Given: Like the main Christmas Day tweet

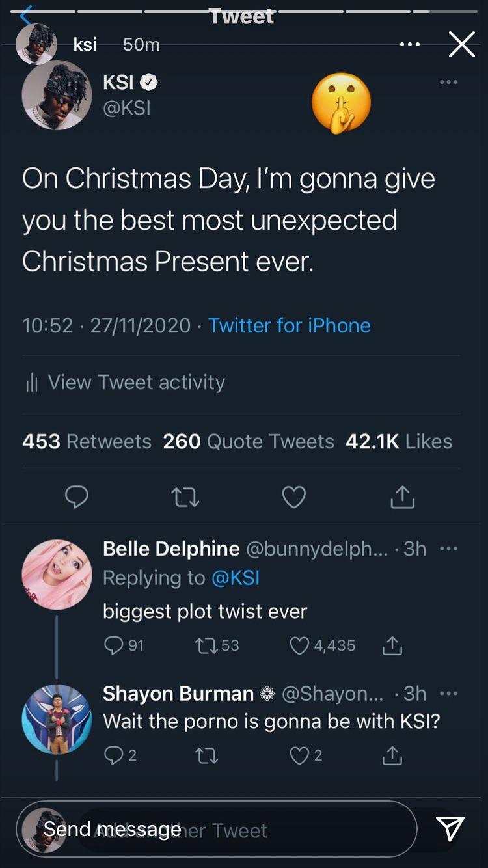Looking at the screenshot, I should (x=294, y=497).
